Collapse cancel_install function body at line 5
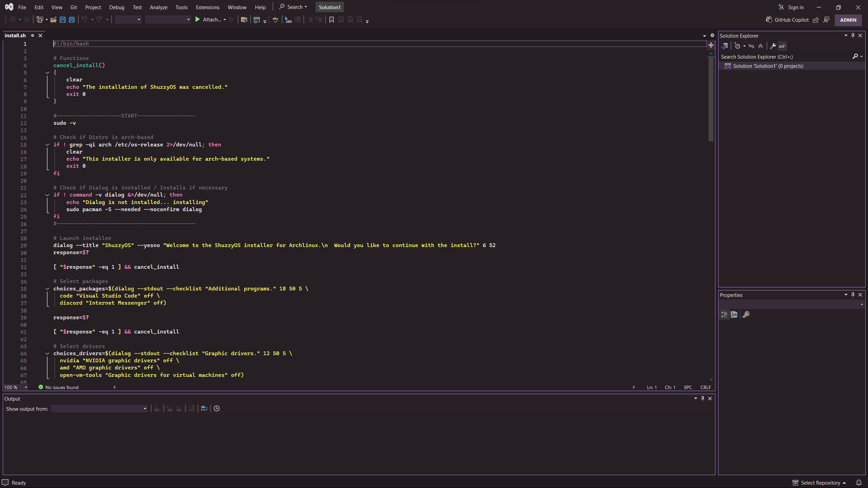Screen dimensions: 868x488 47,73
